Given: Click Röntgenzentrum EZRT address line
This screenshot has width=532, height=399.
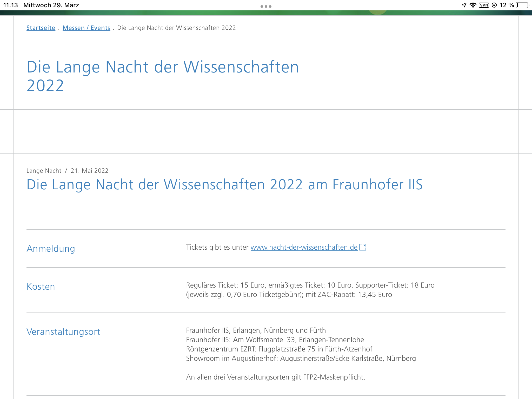Looking at the screenshot, I should tap(279, 349).
